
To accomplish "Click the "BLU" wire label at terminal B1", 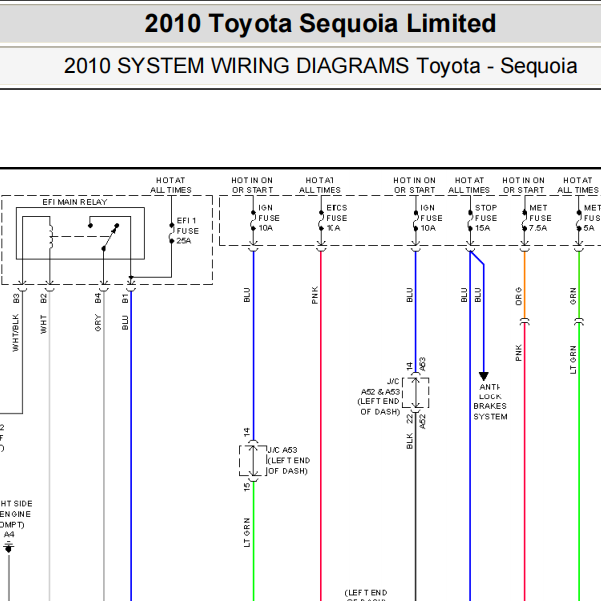I will click(125, 323).
